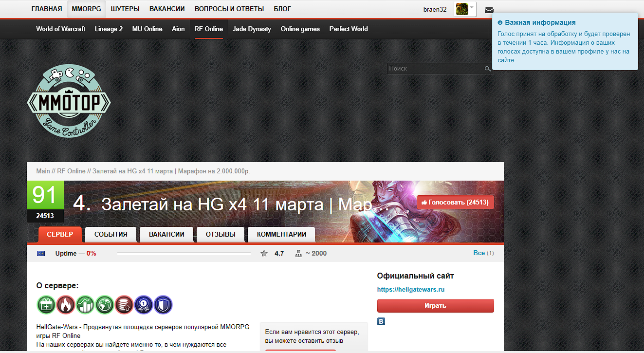This screenshot has width=644, height=353.
Task: Select MMORPG in top navigation
Action: click(86, 9)
